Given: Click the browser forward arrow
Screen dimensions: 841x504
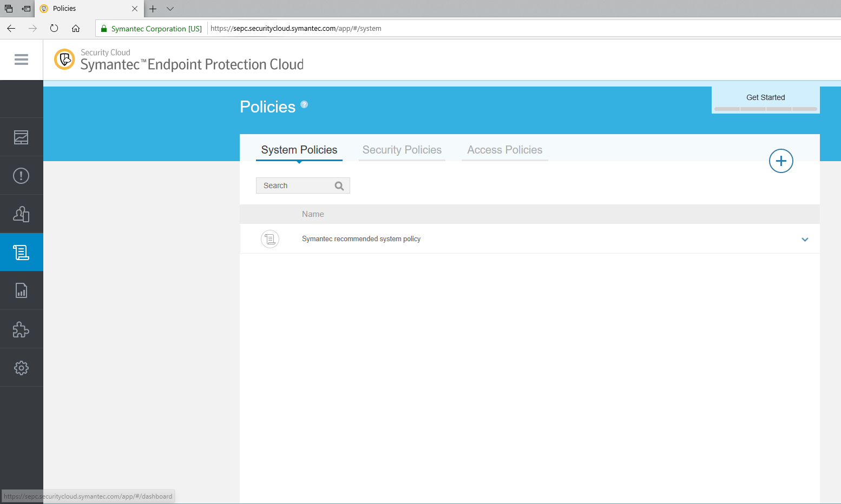Looking at the screenshot, I should click(x=32, y=29).
